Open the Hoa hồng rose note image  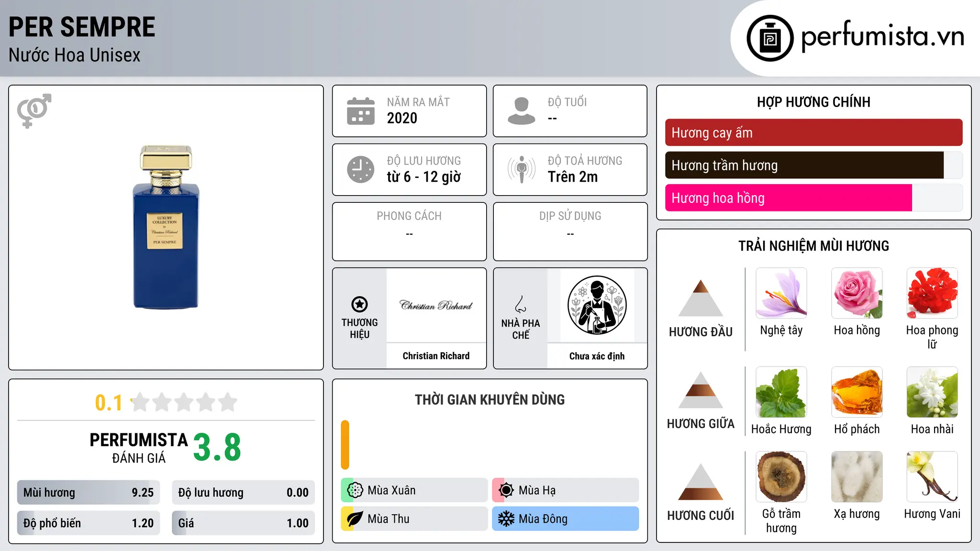tap(857, 293)
